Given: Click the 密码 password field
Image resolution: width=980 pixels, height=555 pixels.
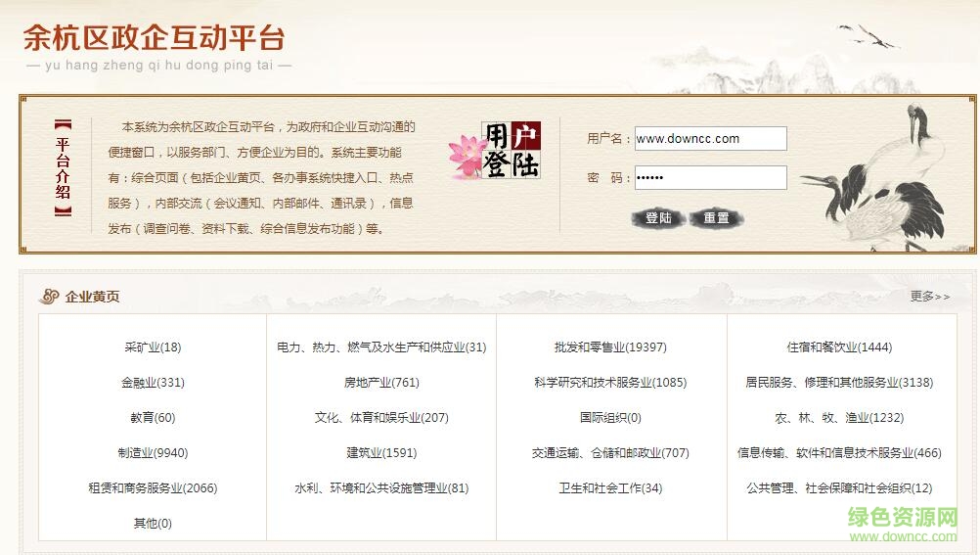Looking at the screenshot, I should click(x=711, y=178).
